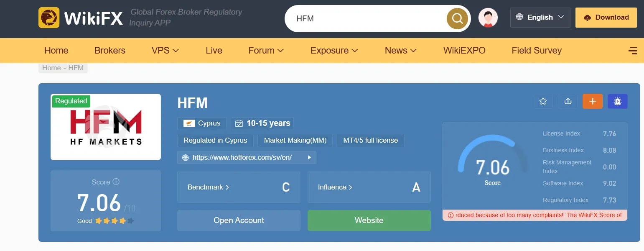Open the Influence details chevron

(x=351, y=187)
